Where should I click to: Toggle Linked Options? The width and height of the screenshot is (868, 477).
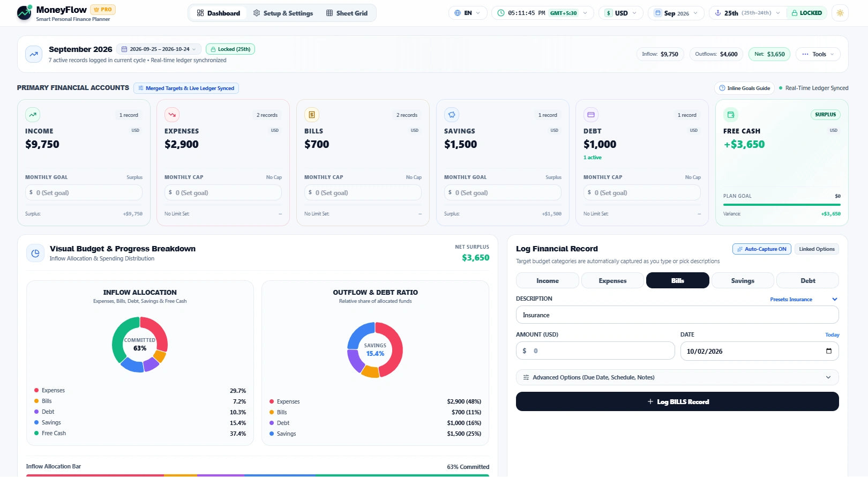(817, 249)
